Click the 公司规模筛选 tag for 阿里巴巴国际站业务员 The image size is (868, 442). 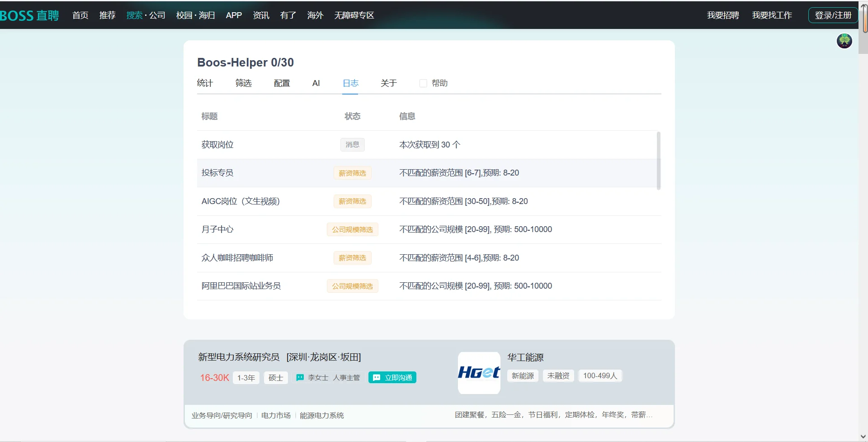352,286
